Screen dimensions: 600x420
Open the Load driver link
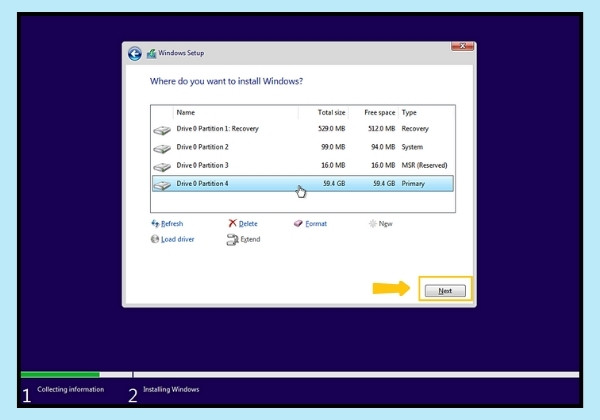(178, 239)
